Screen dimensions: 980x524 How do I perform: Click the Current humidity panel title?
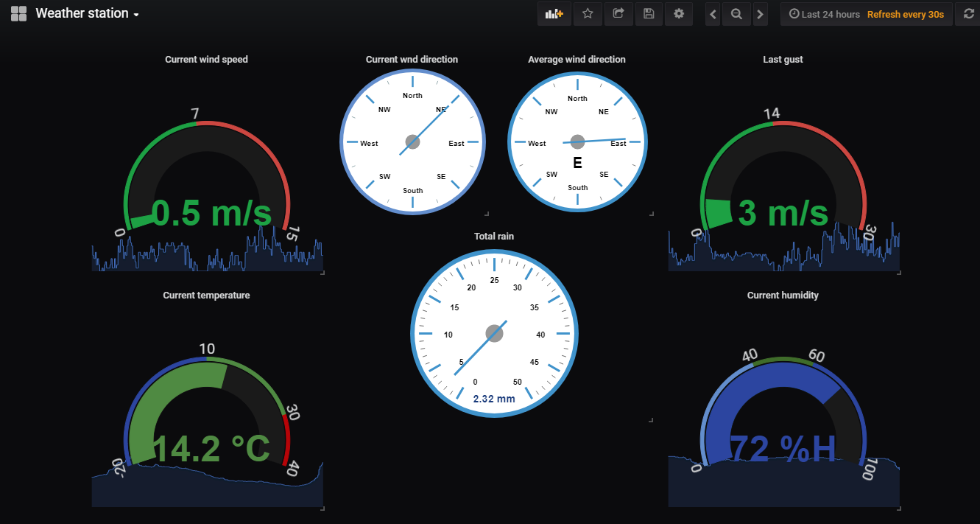[783, 296]
